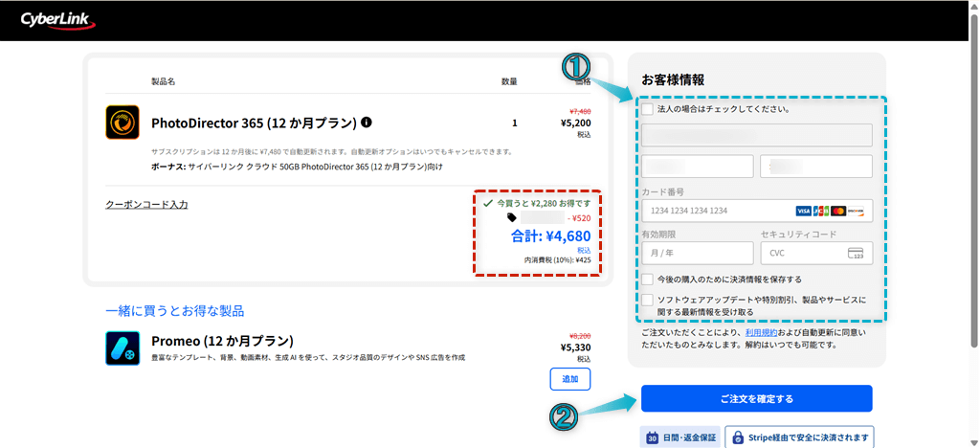Screen dimensions: 980x448
Task: Click the 数量 column header
Action: (509, 82)
